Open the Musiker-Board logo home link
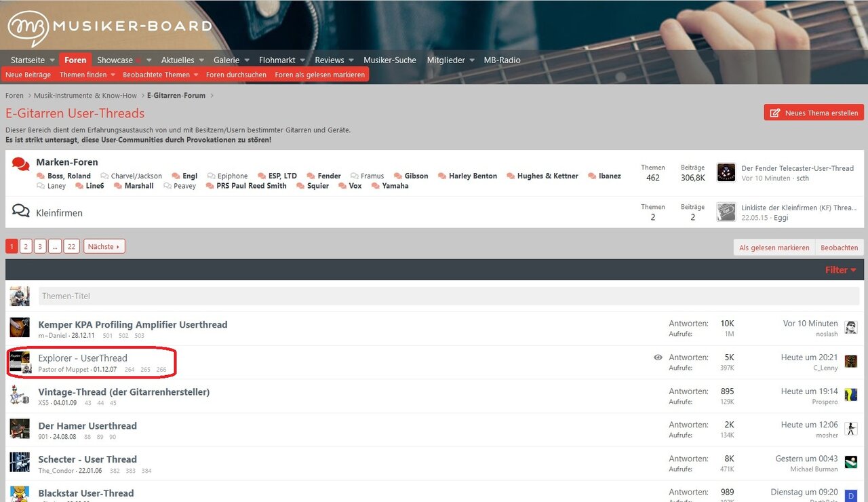868x502 pixels. tap(109, 28)
